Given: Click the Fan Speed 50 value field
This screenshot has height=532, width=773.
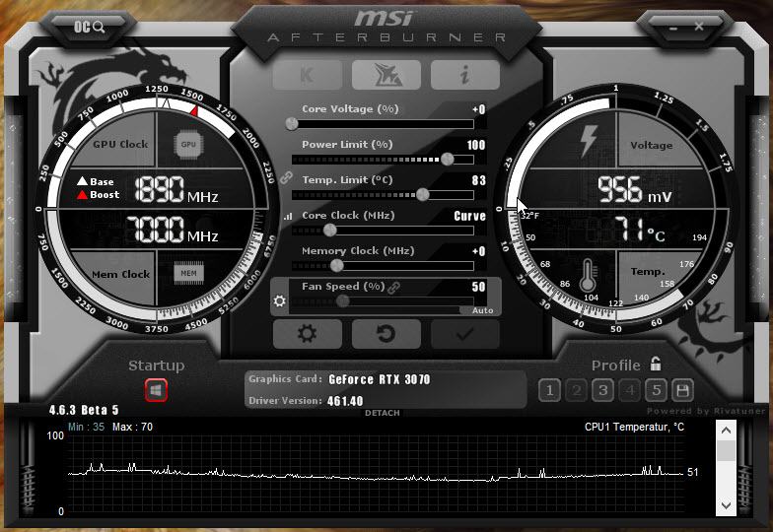Looking at the screenshot, I should 478,287.
